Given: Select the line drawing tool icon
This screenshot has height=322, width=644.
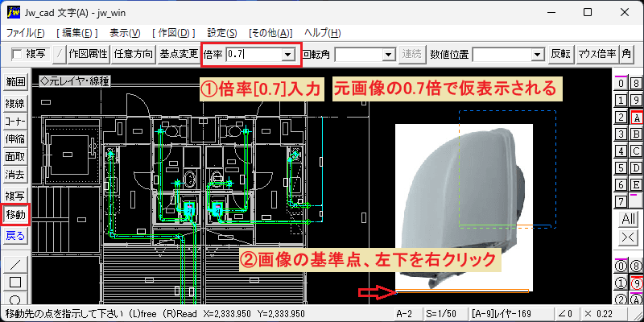Looking at the screenshot, I should point(15,263).
